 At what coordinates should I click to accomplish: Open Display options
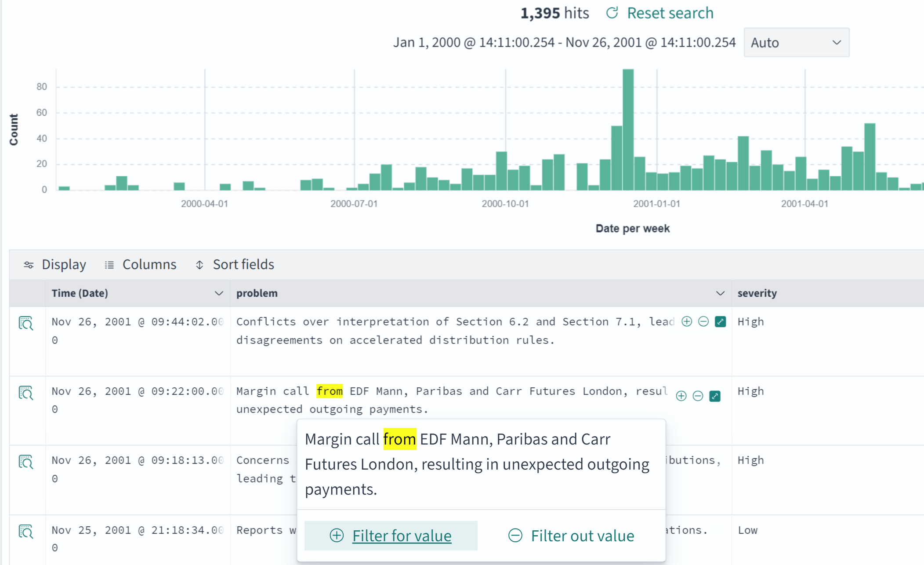point(55,265)
